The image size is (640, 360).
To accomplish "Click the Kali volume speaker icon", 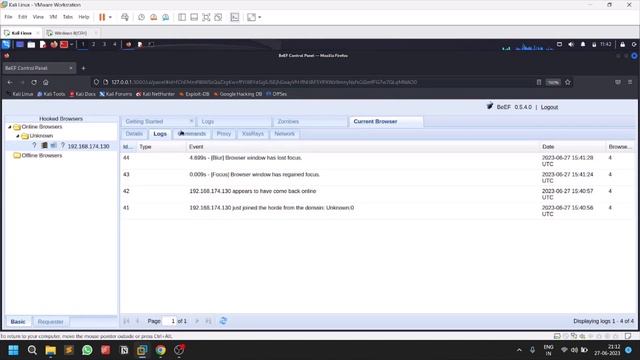I will [x=571, y=44].
